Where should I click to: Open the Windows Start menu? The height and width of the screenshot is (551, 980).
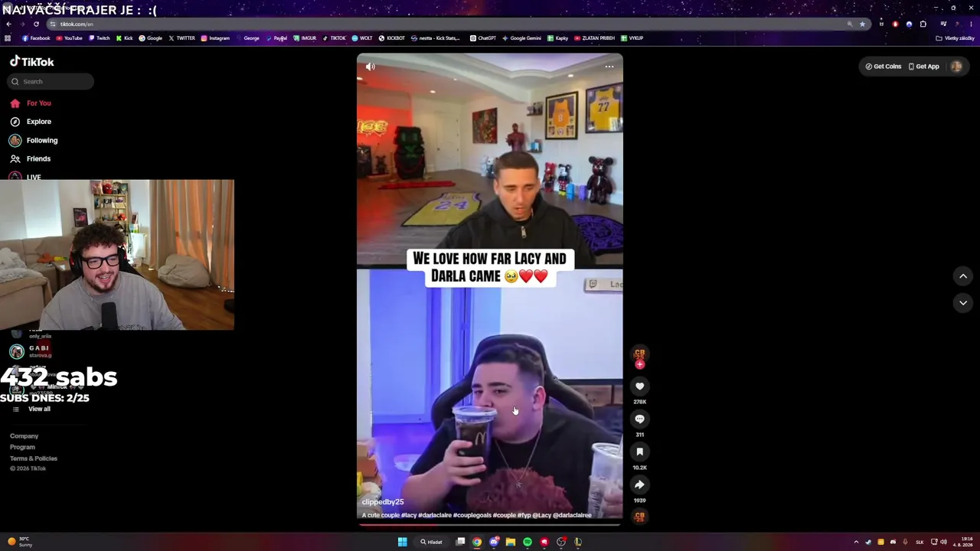point(402,542)
